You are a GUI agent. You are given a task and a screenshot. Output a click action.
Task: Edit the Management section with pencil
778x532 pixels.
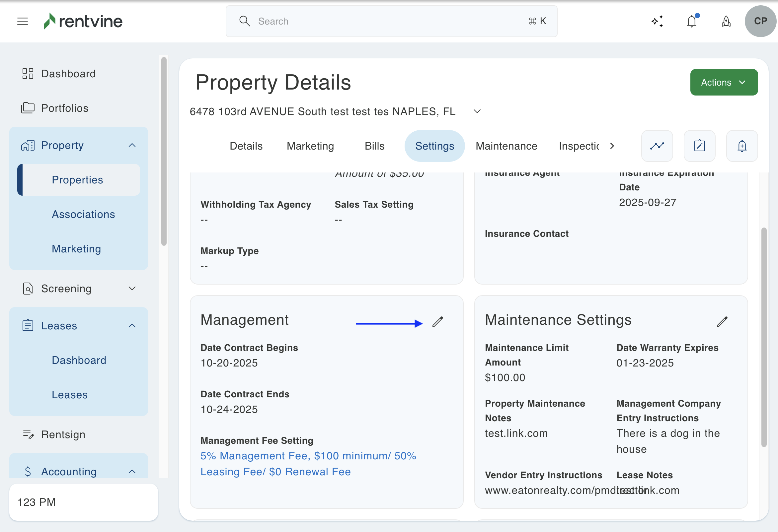point(437,322)
